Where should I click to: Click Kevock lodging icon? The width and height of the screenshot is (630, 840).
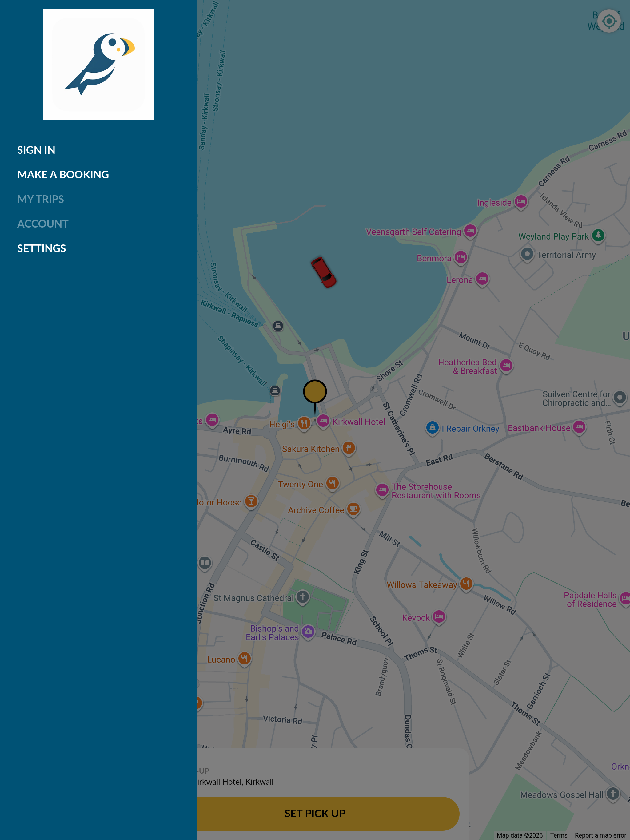pyautogui.click(x=439, y=617)
